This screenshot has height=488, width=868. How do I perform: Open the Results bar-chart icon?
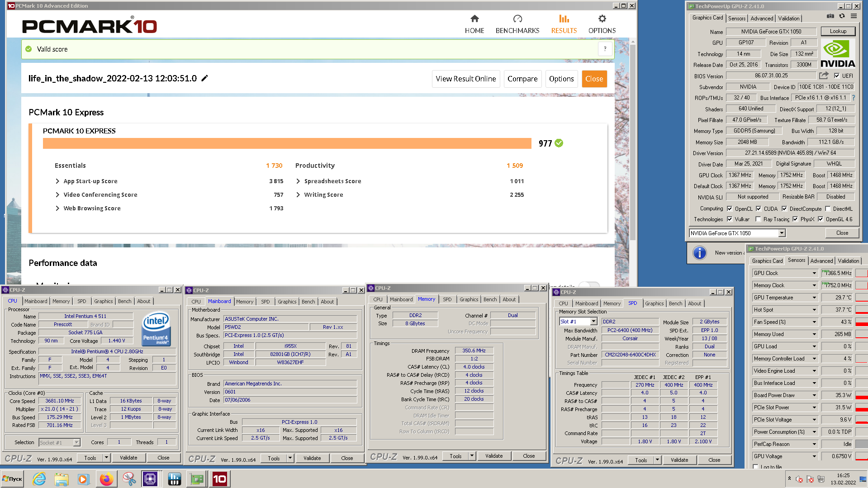(x=564, y=19)
